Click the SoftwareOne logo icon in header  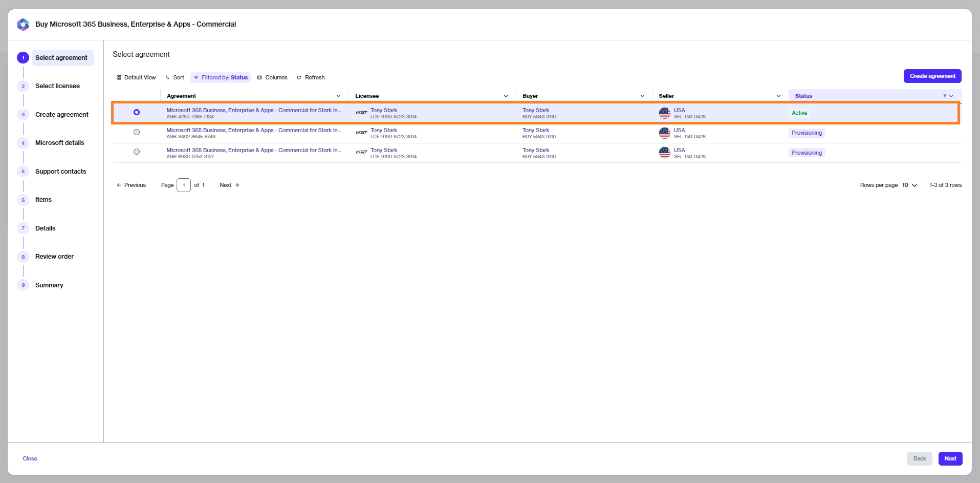tap(23, 25)
